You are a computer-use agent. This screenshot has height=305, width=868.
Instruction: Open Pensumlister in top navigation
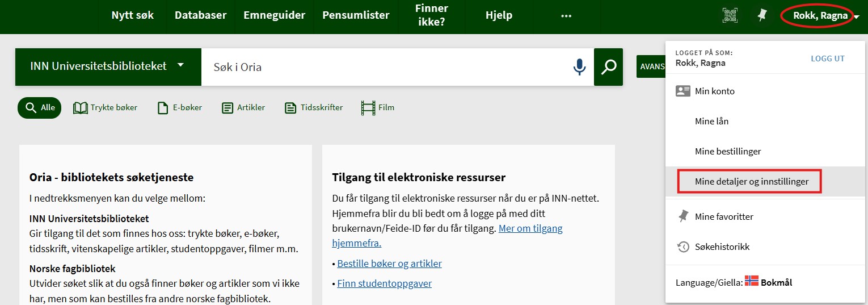pyautogui.click(x=356, y=15)
